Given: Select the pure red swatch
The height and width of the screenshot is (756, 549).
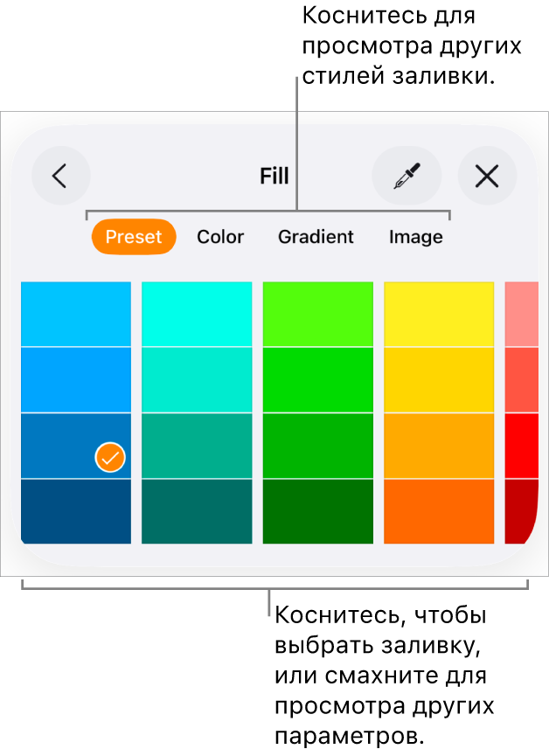Looking at the screenshot, I should (x=521, y=446).
